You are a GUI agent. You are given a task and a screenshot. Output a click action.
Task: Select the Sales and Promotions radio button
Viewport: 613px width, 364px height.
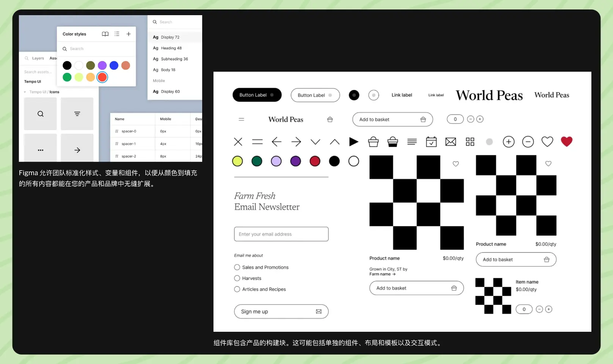click(x=237, y=267)
